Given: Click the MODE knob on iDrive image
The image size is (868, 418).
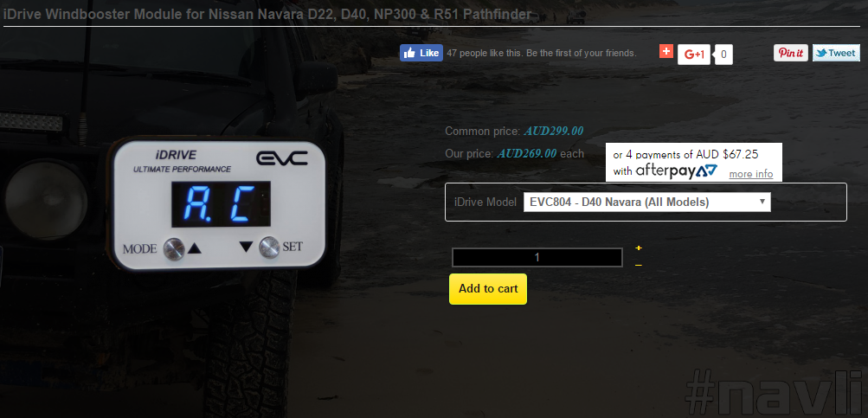Looking at the screenshot, I should pyautogui.click(x=173, y=248).
